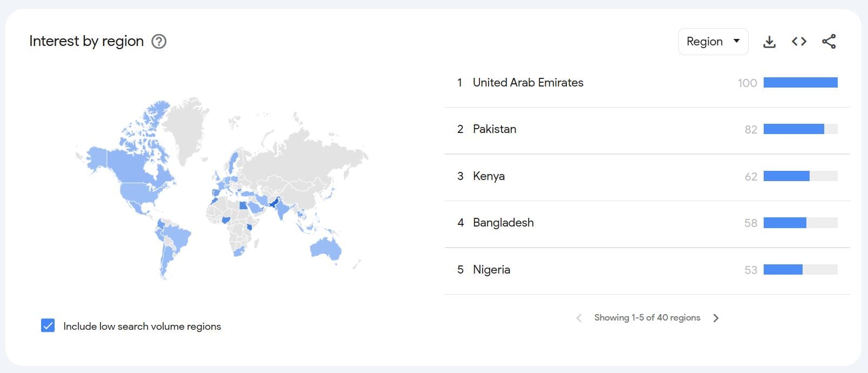Click the help question mark icon
868x373 pixels.
coord(159,41)
